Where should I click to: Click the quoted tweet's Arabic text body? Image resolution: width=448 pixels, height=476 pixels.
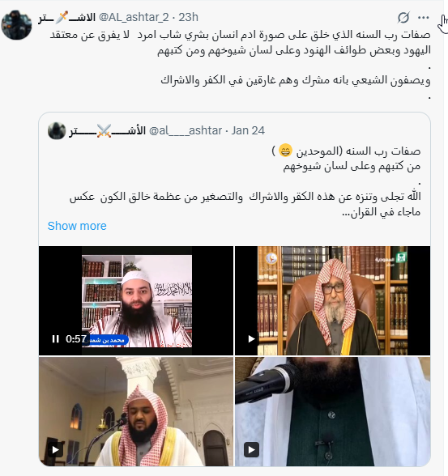click(245, 181)
